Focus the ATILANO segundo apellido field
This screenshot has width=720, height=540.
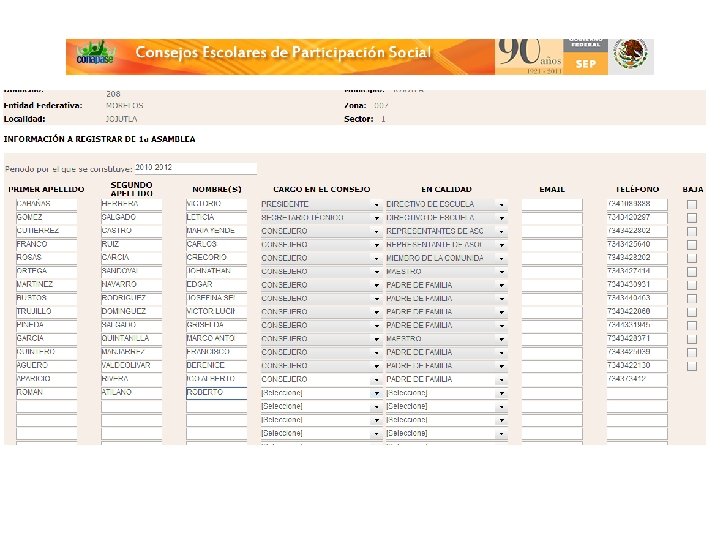click(x=131, y=393)
